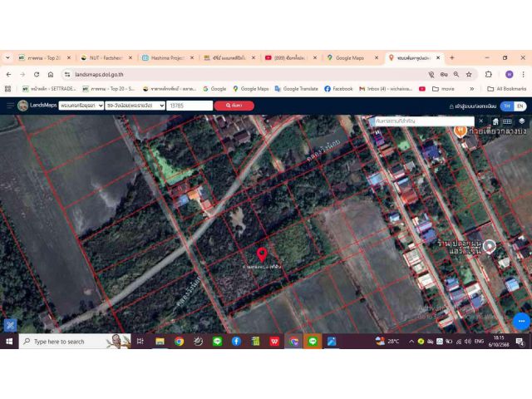Clear the place search box with X
This screenshot has height=399, width=532.
pyautogui.click(x=480, y=121)
